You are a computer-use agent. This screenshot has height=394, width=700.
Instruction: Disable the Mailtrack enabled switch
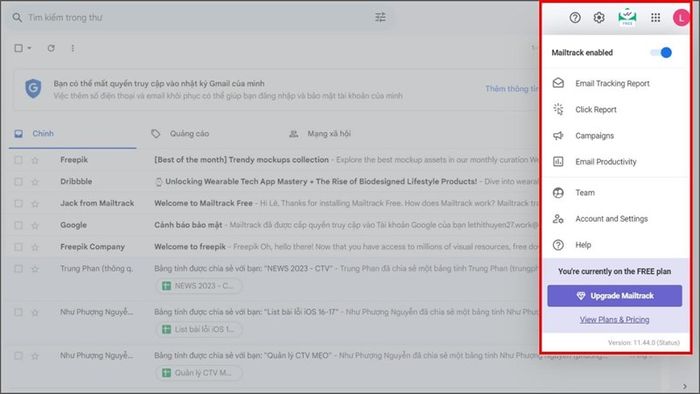(x=661, y=53)
